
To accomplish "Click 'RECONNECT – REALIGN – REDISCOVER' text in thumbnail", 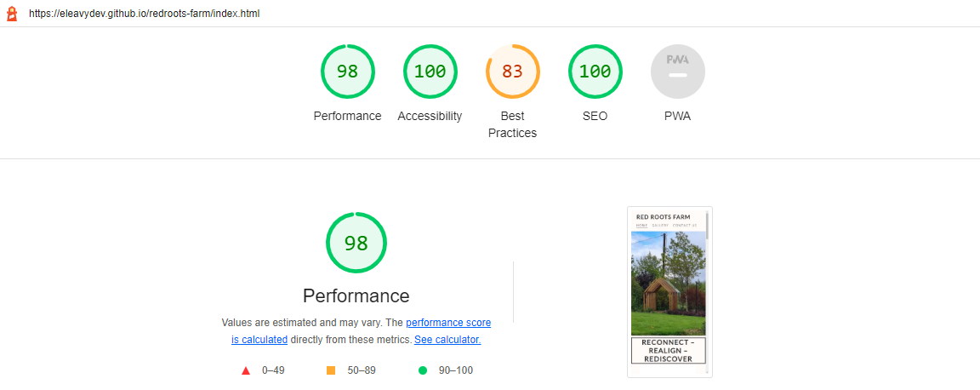I will pos(668,351).
